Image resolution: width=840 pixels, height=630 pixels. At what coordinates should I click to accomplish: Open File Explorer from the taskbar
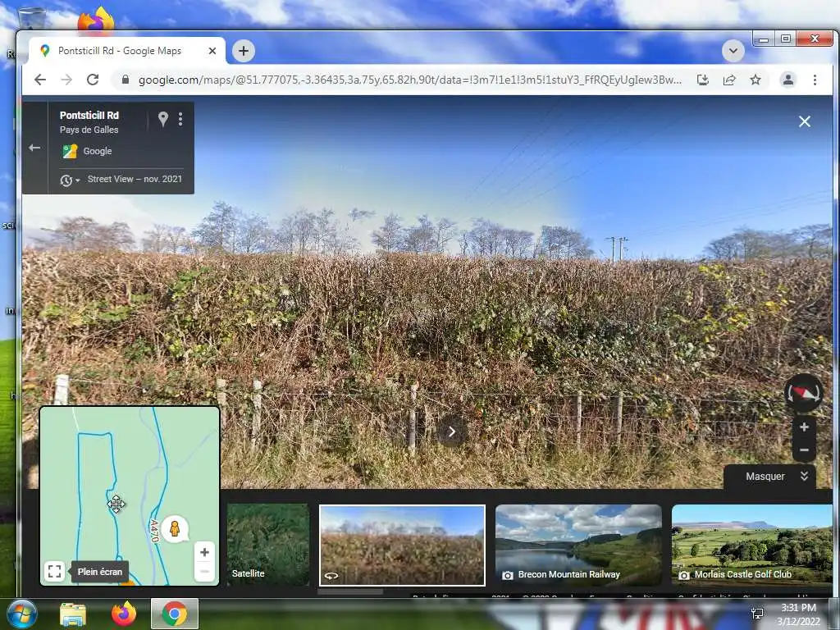pyautogui.click(x=73, y=614)
